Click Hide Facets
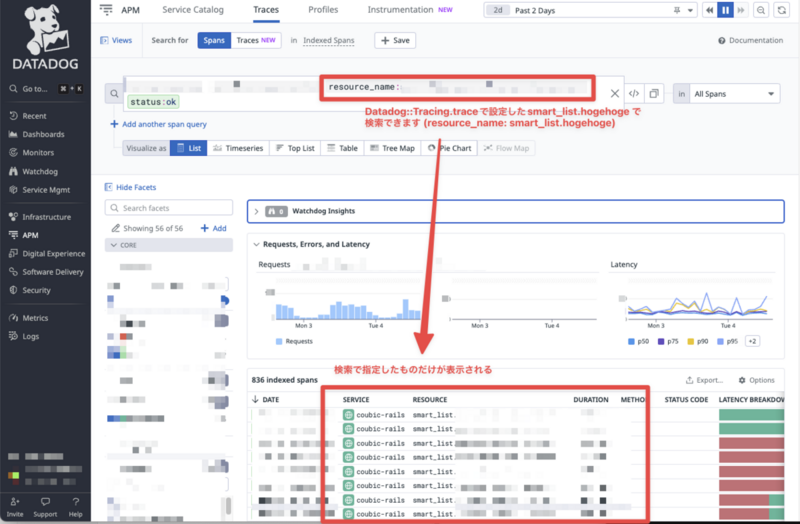 (131, 187)
